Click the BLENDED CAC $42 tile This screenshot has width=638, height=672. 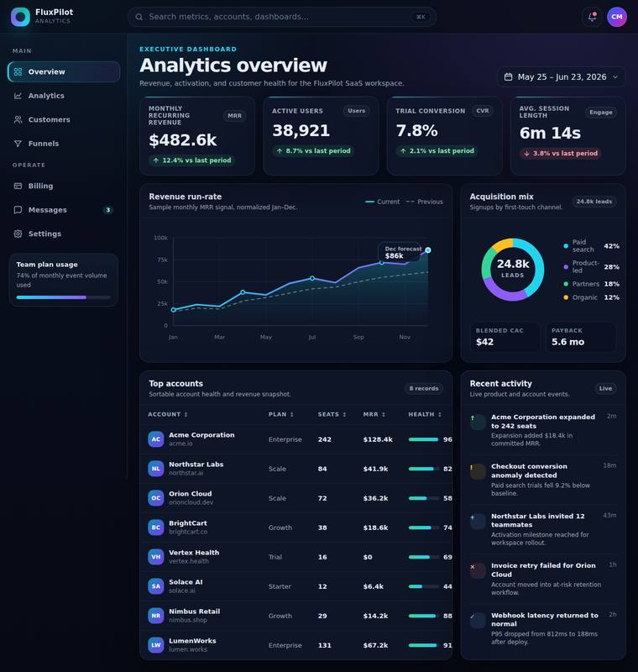505,337
